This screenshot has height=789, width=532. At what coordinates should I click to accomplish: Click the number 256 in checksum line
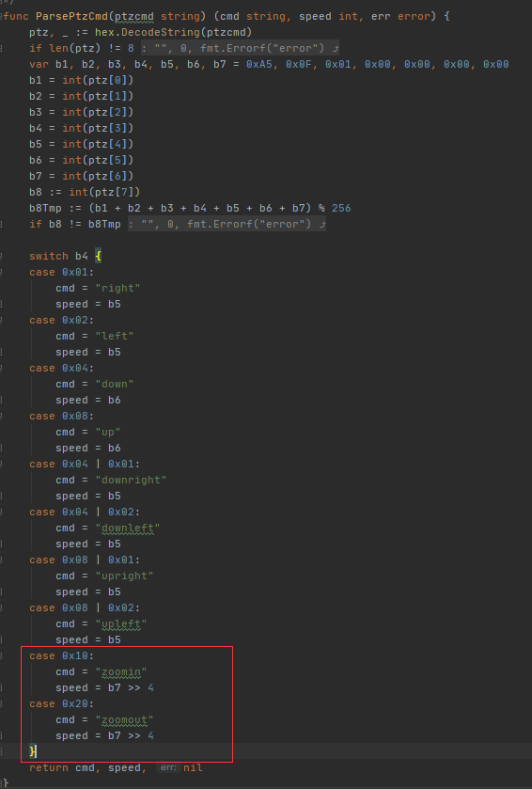(x=341, y=208)
